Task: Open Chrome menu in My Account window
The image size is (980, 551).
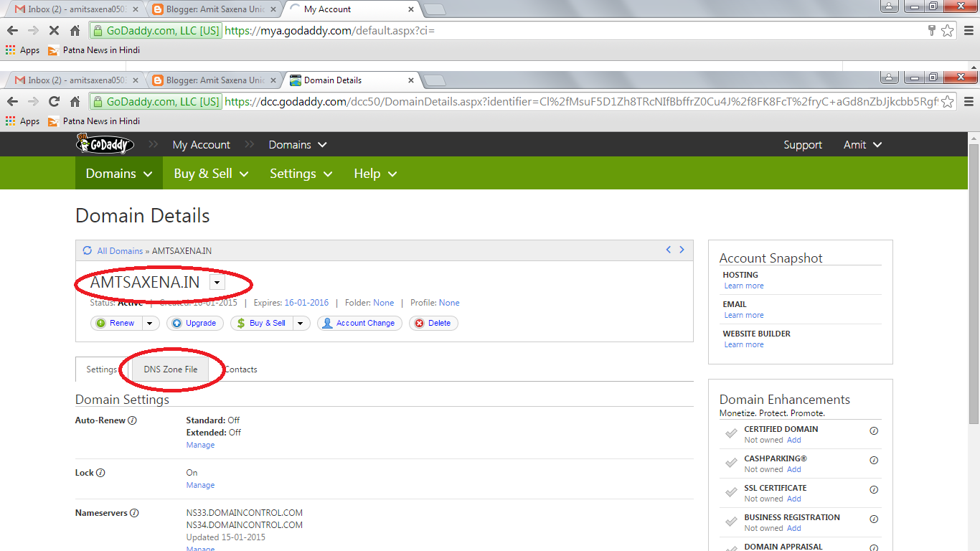Action: [x=969, y=30]
